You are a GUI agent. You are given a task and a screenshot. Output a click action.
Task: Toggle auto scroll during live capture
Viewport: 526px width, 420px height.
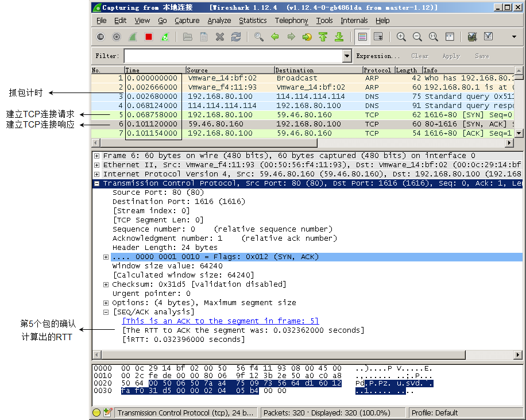[378, 37]
